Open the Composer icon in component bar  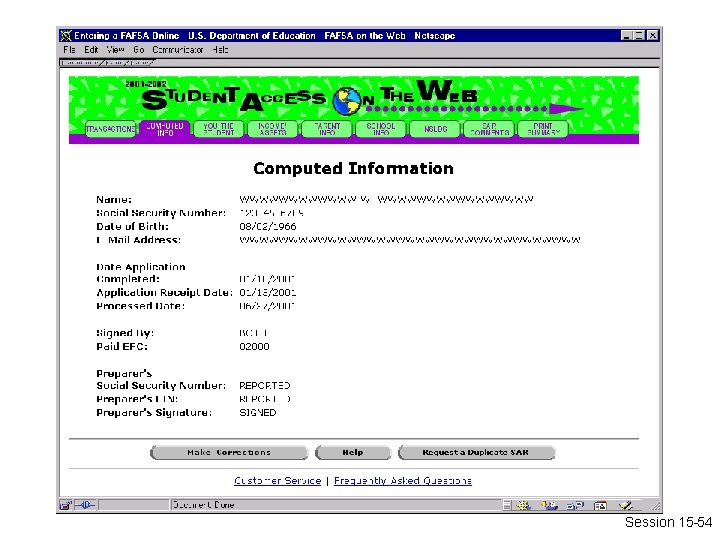click(625, 505)
